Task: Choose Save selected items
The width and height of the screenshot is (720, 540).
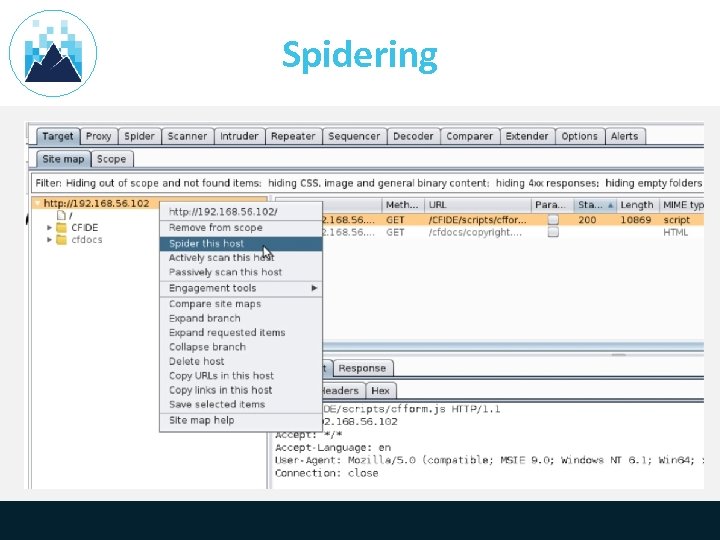Action: click(x=241, y=404)
